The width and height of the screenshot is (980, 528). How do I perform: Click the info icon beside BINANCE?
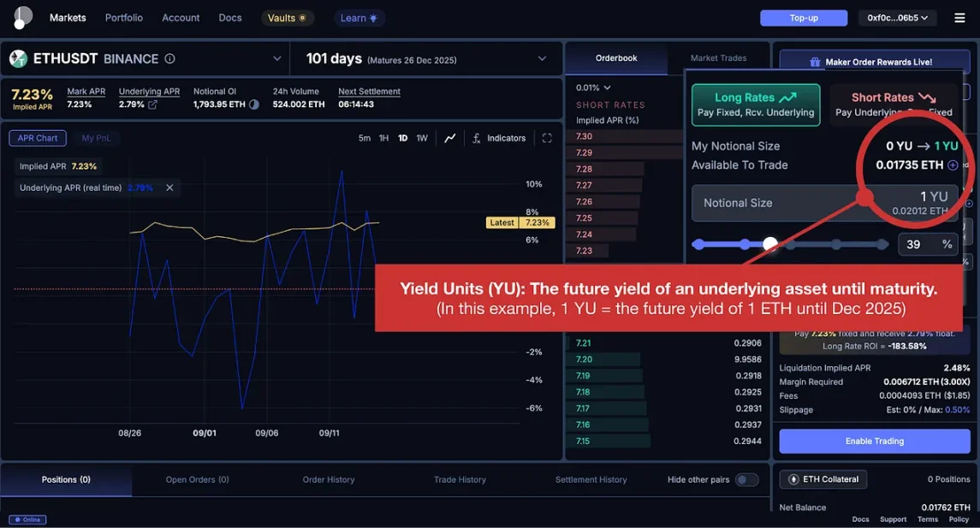169,59
